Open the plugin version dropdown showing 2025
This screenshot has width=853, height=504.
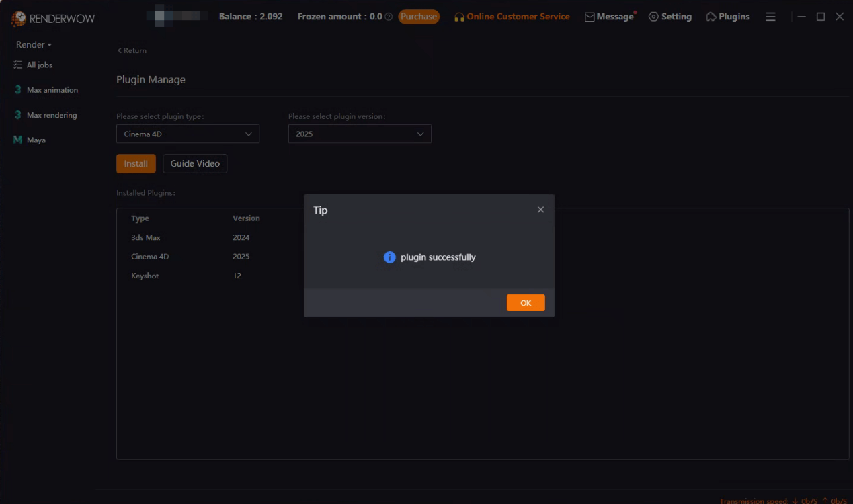(x=360, y=134)
